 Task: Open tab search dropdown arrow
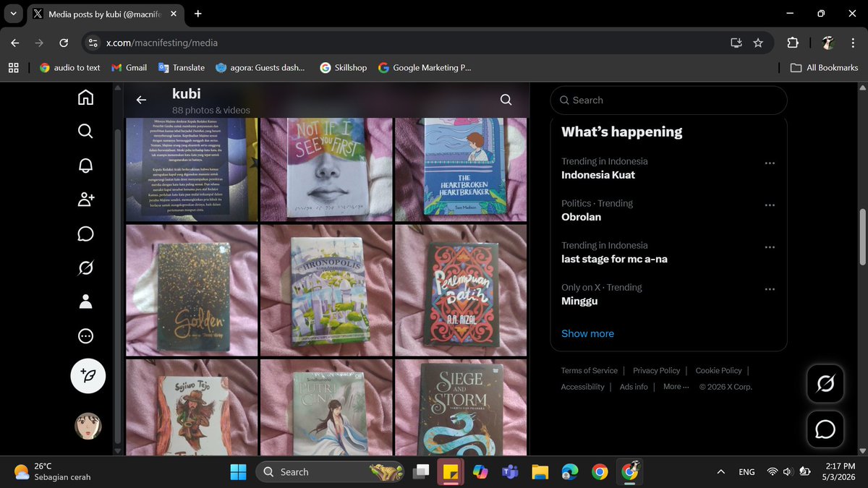(x=13, y=14)
